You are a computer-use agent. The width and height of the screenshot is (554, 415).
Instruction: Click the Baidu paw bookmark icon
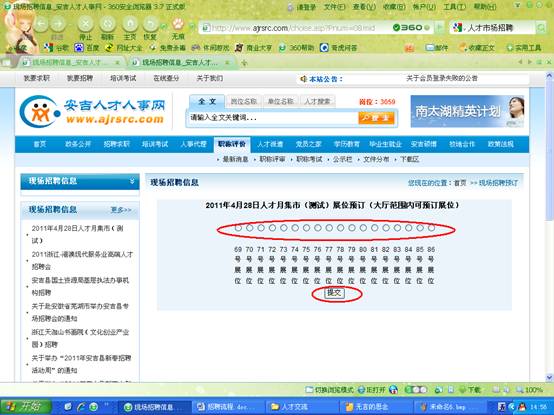79,47
